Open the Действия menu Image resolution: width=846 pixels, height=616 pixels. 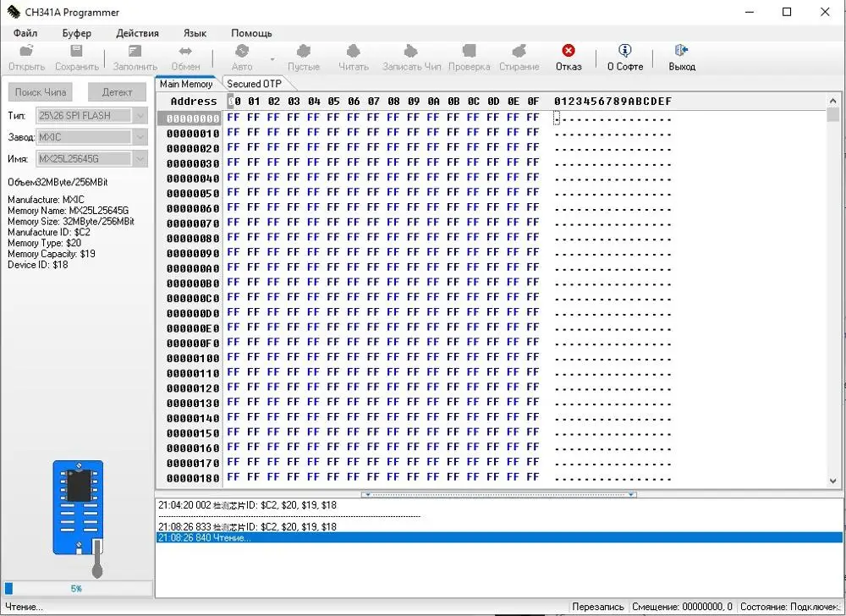click(x=138, y=33)
